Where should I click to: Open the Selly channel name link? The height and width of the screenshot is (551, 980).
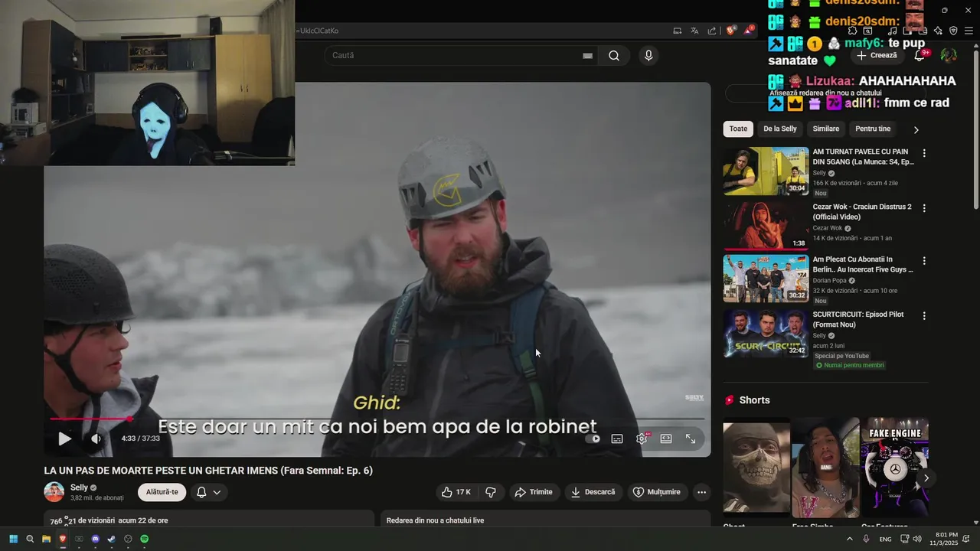click(x=79, y=487)
